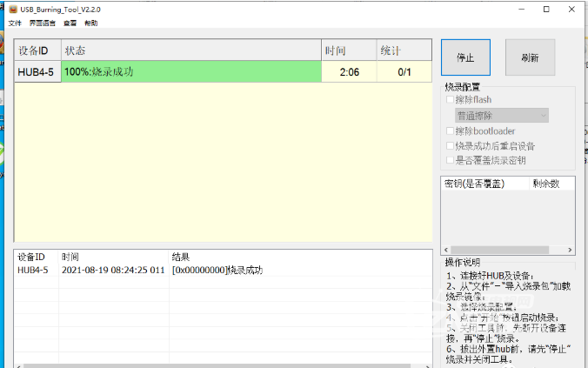Click the 100%:烧录成功 progress bar
Viewport: 588px width, 368px height.
pos(191,71)
